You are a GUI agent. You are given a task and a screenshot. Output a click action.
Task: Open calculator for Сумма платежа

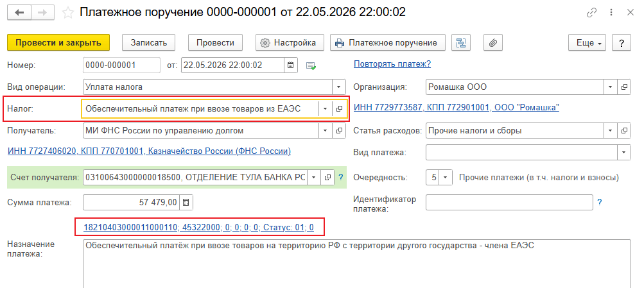coord(186,202)
